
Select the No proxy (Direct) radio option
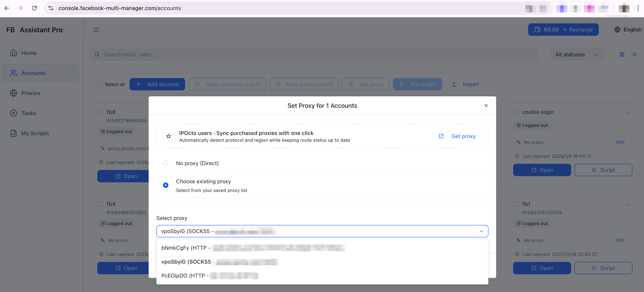point(165,163)
